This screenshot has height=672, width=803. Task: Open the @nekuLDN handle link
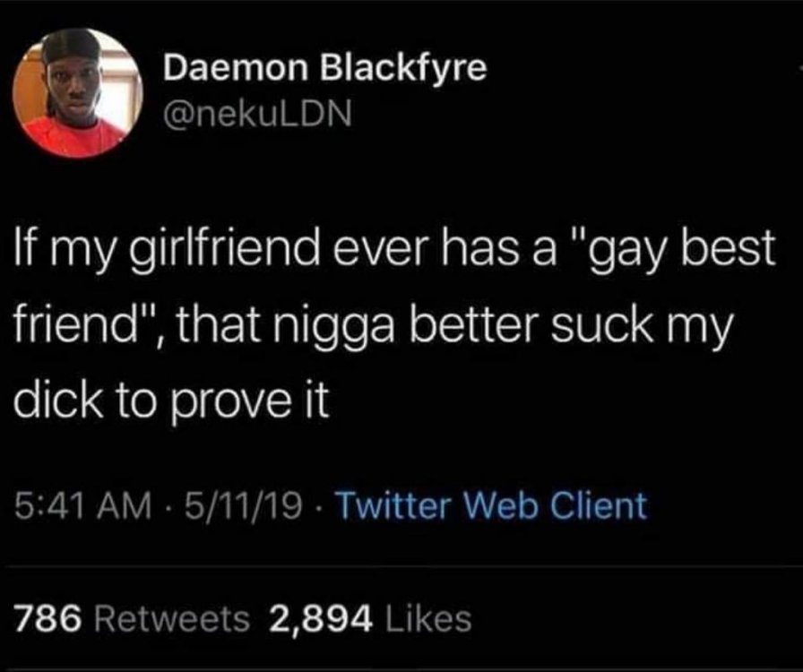[257, 116]
